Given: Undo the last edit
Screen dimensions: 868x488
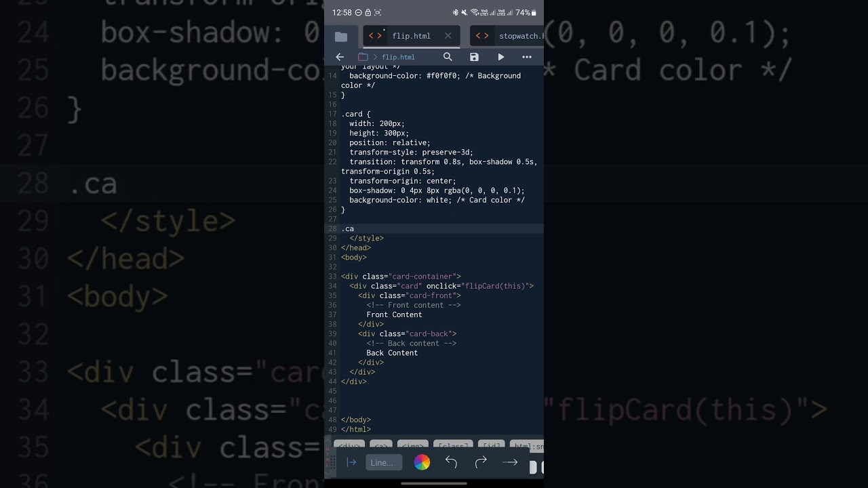Looking at the screenshot, I should coord(451,462).
